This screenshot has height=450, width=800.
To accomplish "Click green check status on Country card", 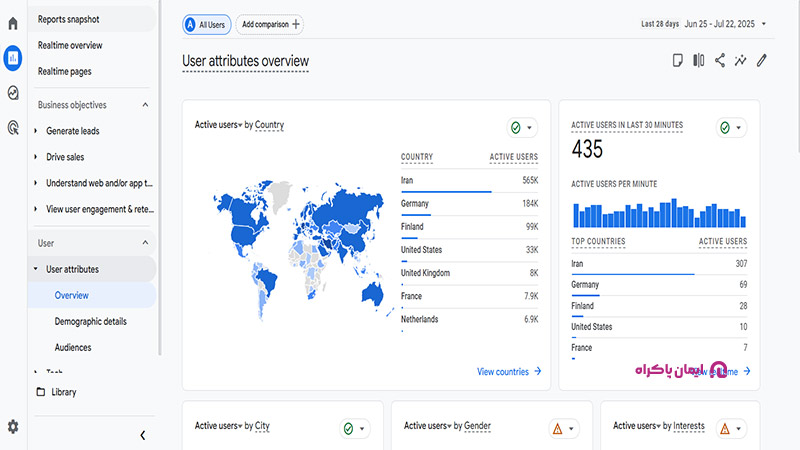I will pyautogui.click(x=516, y=128).
